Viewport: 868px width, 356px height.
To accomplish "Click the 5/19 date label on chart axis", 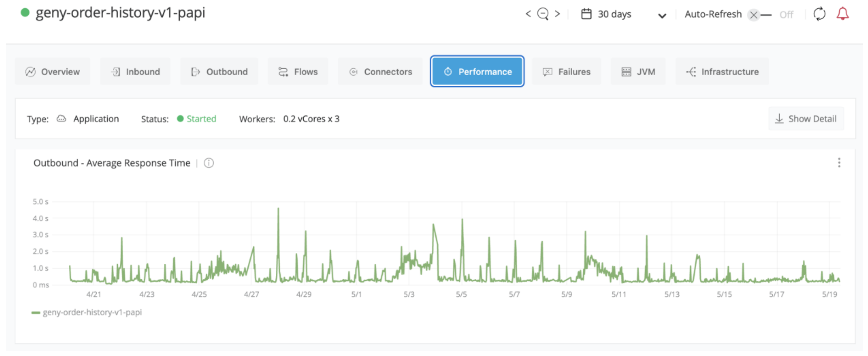I will [829, 294].
